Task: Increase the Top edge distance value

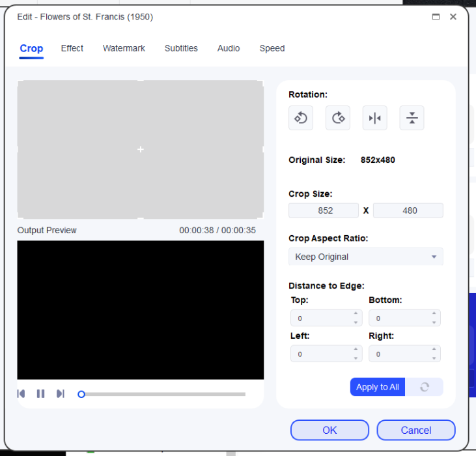Action: coord(356,314)
